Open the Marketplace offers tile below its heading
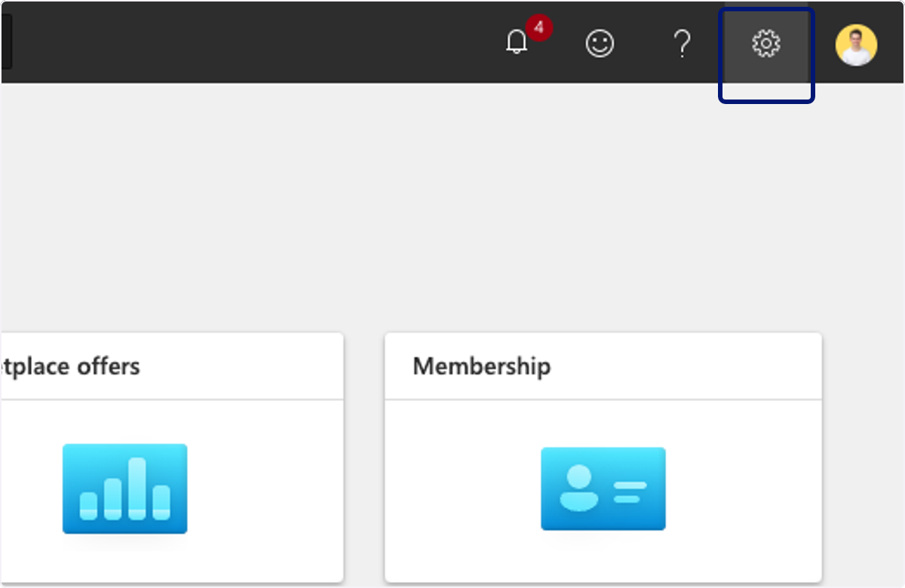The width and height of the screenshot is (905, 588). (172, 490)
